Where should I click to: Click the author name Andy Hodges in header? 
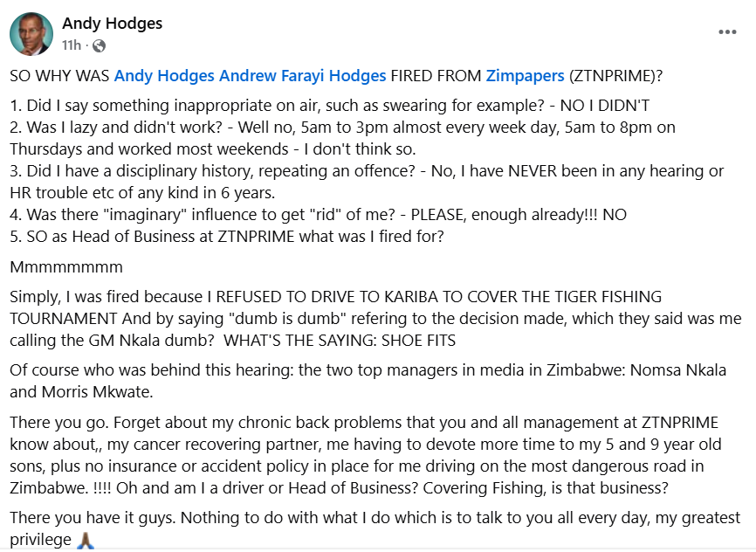click(x=112, y=24)
